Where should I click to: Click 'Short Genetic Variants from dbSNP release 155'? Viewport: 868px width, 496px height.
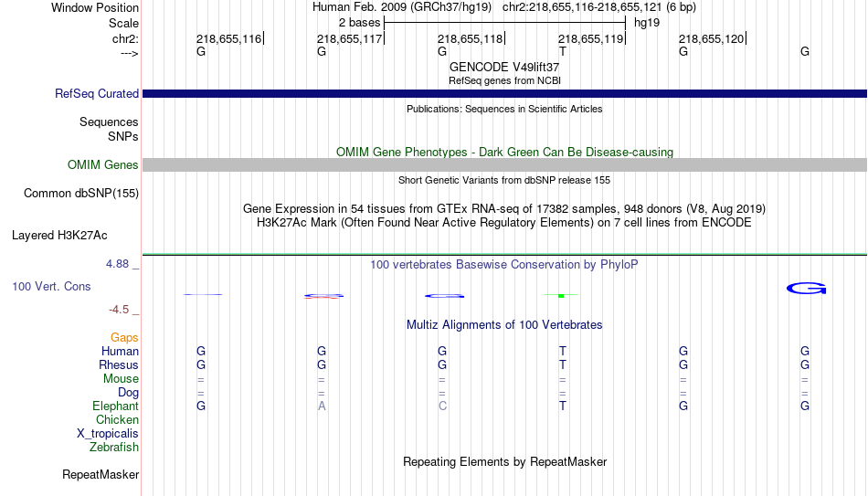pos(504,181)
